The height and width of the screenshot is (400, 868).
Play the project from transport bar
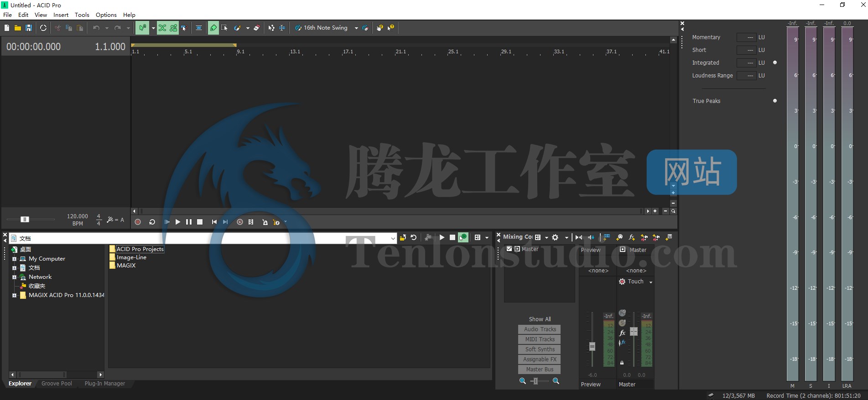[x=178, y=222]
